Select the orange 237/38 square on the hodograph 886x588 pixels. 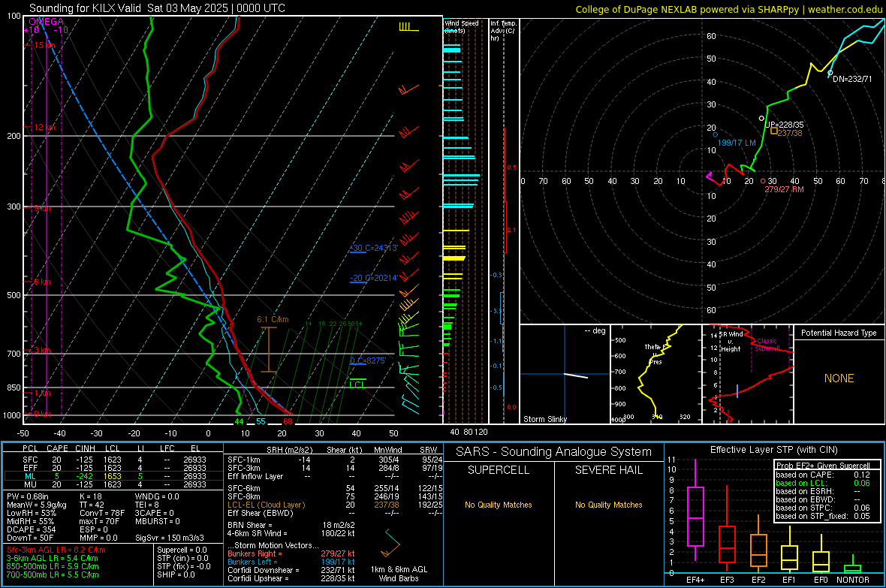coord(774,131)
